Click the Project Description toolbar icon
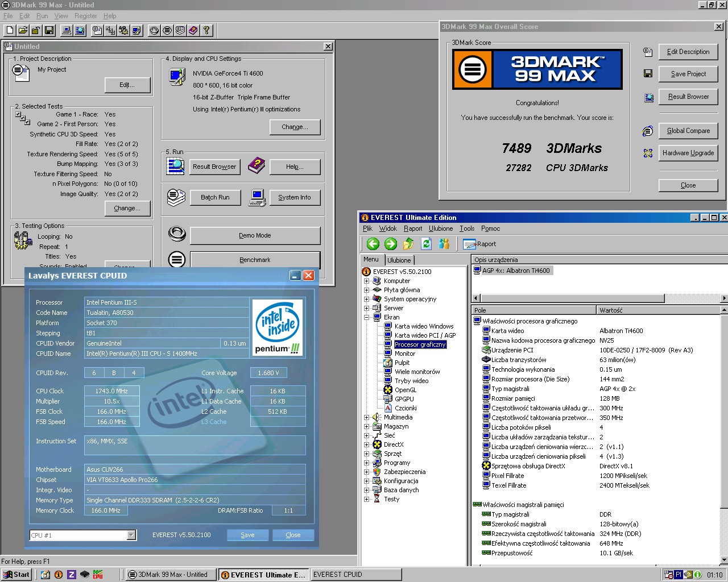Image resolution: width=728 pixels, height=582 pixels. (97, 30)
